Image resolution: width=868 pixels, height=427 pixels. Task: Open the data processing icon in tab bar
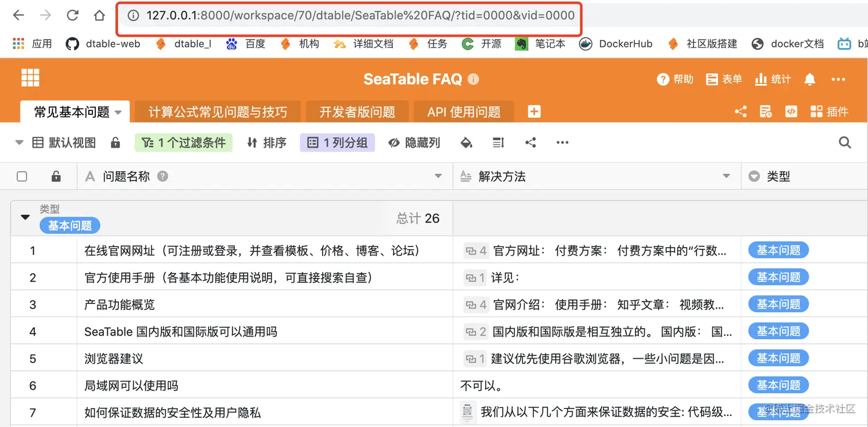coord(766,111)
